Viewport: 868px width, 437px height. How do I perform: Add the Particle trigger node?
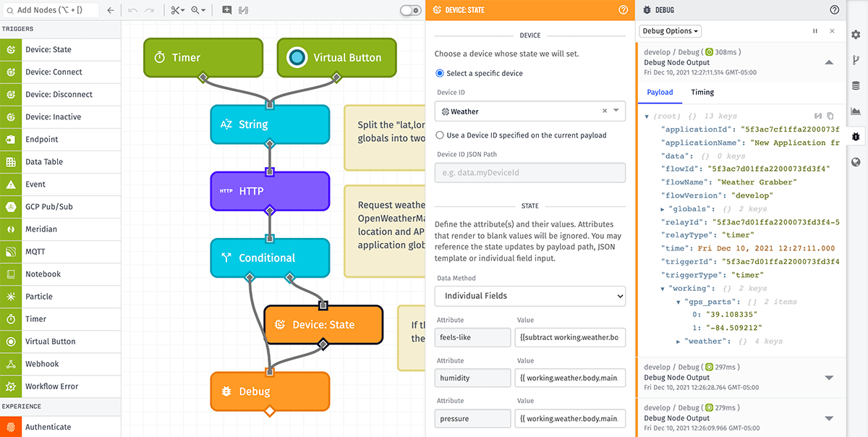[x=60, y=297]
